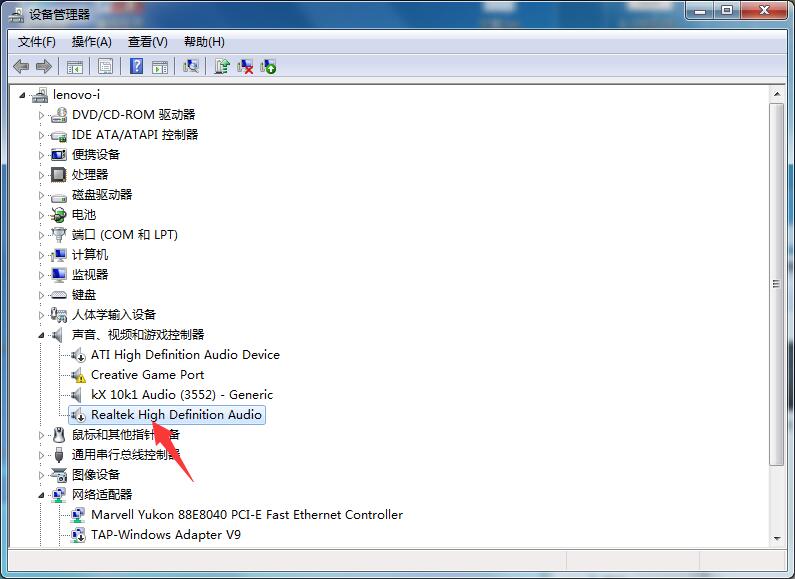Select the TAP-Windows Adapter V9 icon
The image size is (795, 579).
tap(78, 535)
